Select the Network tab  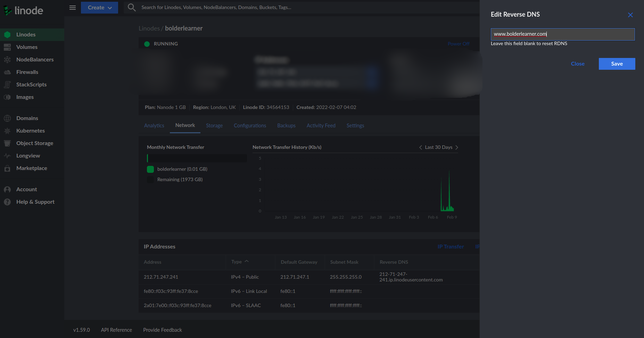[185, 125]
